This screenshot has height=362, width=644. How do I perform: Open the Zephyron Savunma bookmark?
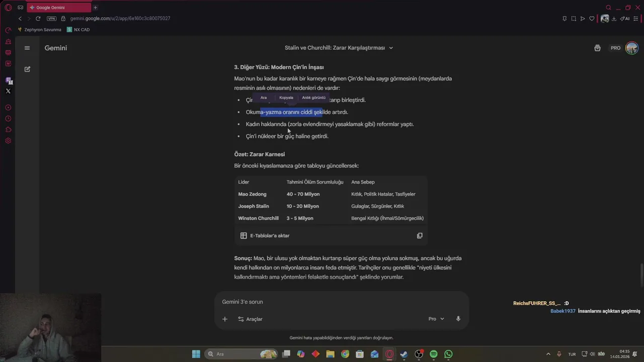[x=39, y=30]
